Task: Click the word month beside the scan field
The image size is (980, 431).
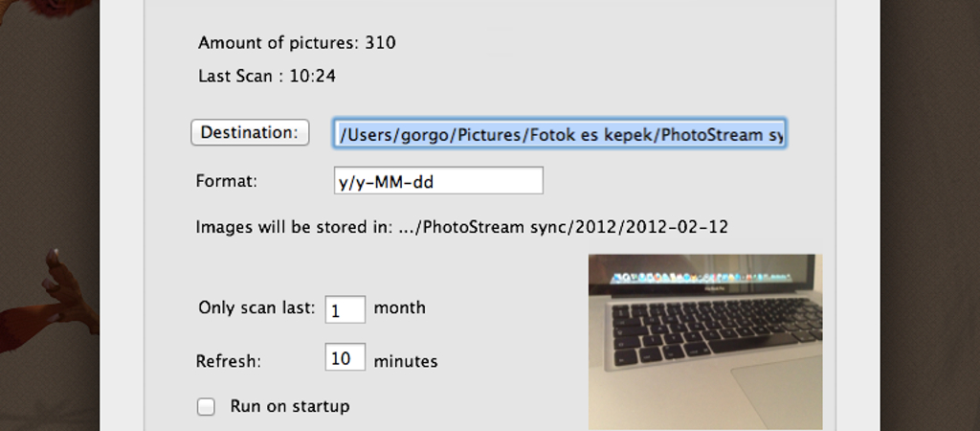Action: tap(399, 307)
